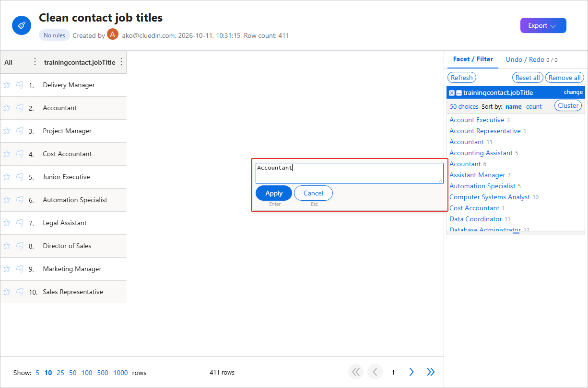This screenshot has width=588, height=388.
Task: Flag the Junior Executive row
Action: click(20, 177)
